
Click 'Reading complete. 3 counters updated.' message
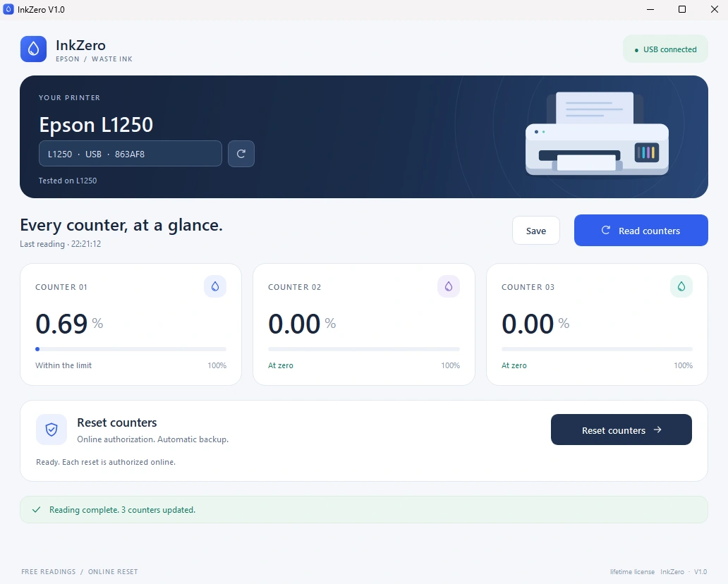coord(123,510)
